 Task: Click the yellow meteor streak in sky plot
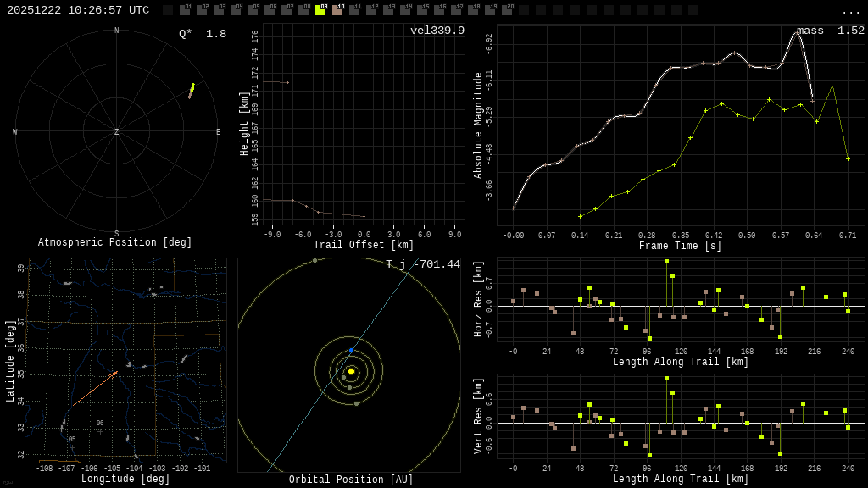[x=192, y=89]
